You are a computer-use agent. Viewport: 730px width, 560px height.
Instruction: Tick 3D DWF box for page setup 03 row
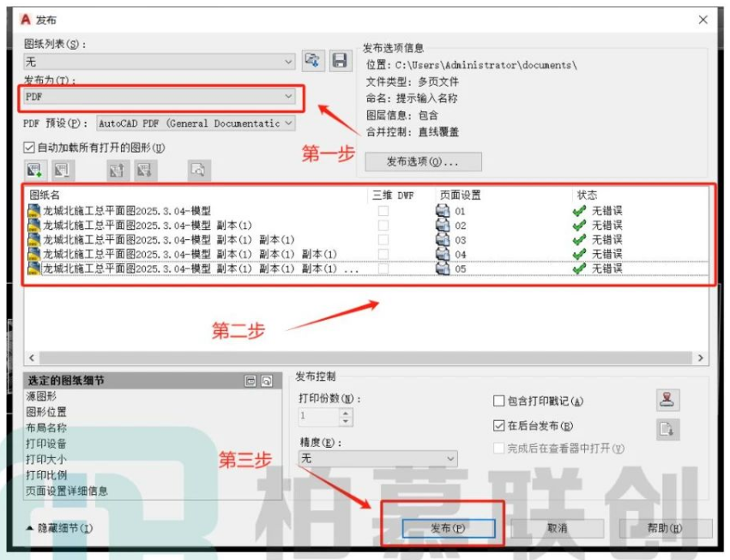(x=383, y=240)
